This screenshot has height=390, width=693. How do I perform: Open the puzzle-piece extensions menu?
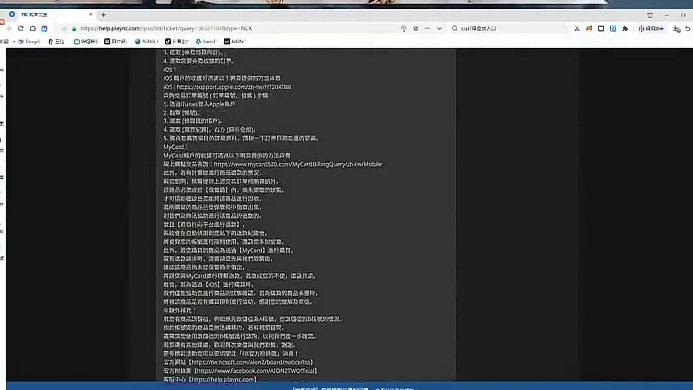pos(625,28)
